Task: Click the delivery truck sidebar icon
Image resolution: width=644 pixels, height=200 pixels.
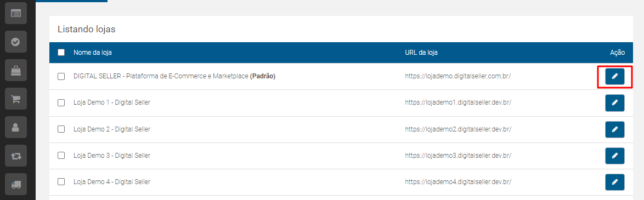Action: (x=15, y=185)
